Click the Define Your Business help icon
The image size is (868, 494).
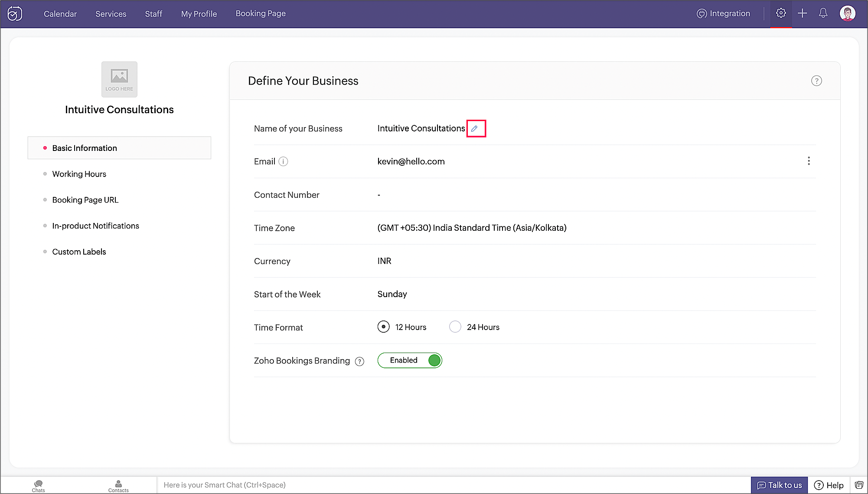816,81
